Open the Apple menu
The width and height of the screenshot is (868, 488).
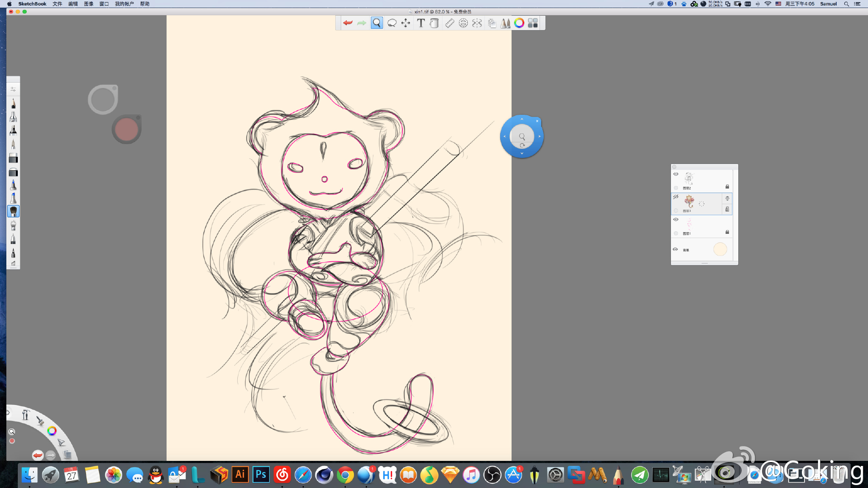(9, 4)
